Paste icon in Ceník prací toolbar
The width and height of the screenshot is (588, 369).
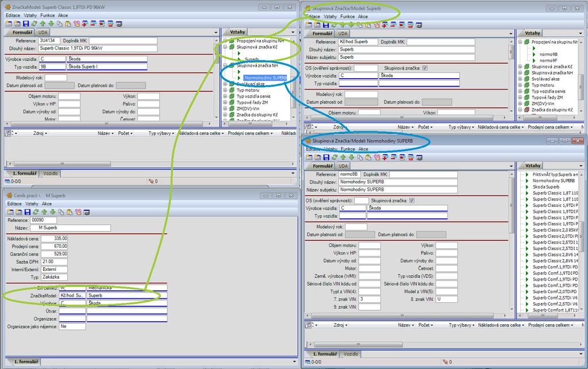click(x=70, y=212)
